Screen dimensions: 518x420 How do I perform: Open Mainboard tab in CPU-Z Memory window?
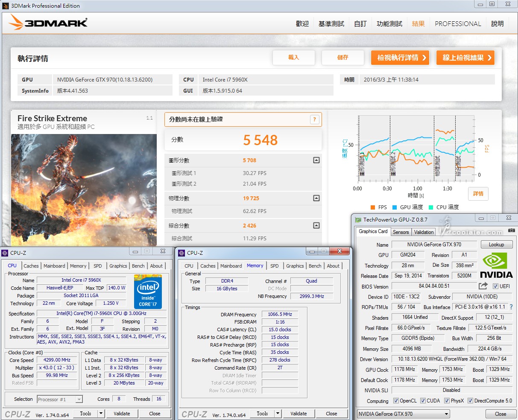coord(231,266)
